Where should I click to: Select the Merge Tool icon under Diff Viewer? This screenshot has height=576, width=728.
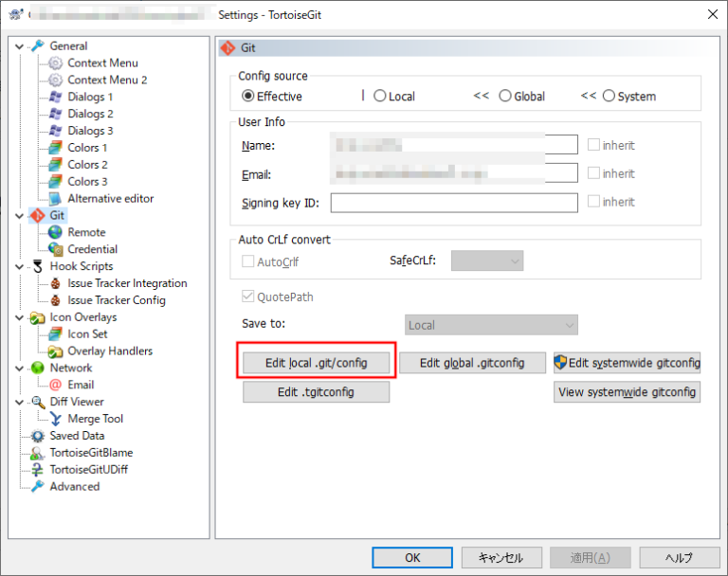coord(55,419)
